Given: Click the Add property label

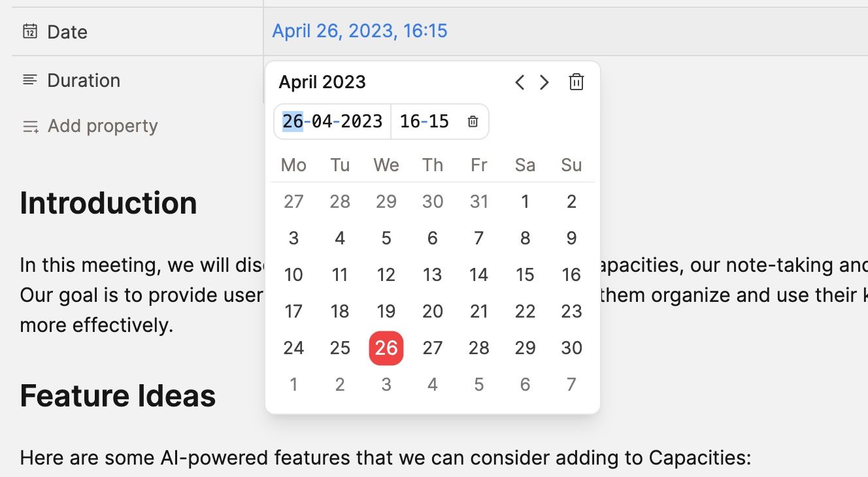Looking at the screenshot, I should click(103, 125).
